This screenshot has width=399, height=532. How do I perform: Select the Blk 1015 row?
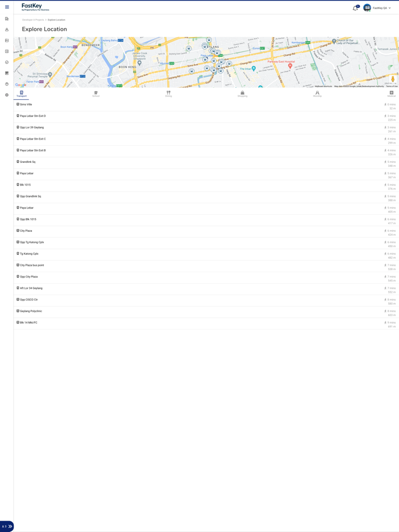coord(206,186)
